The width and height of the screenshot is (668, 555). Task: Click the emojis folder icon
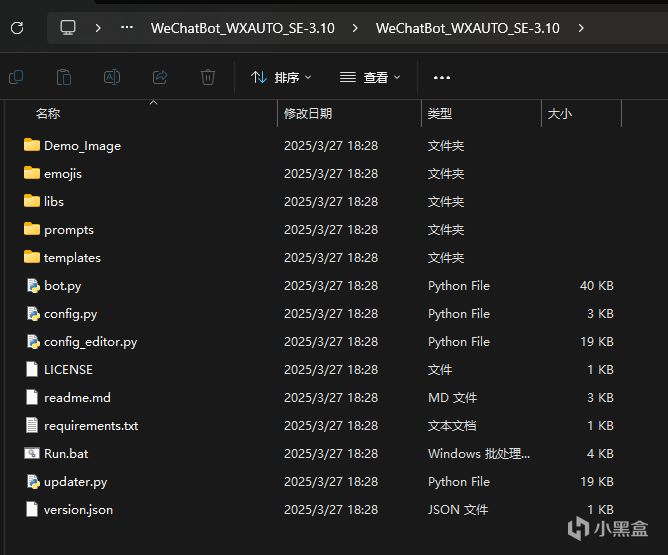32,173
